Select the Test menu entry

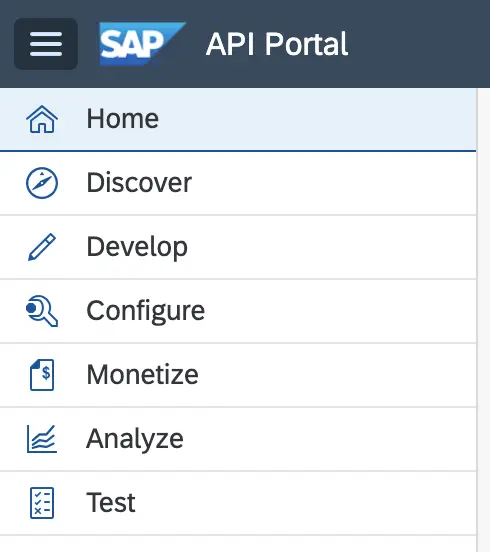pyautogui.click(x=238, y=503)
